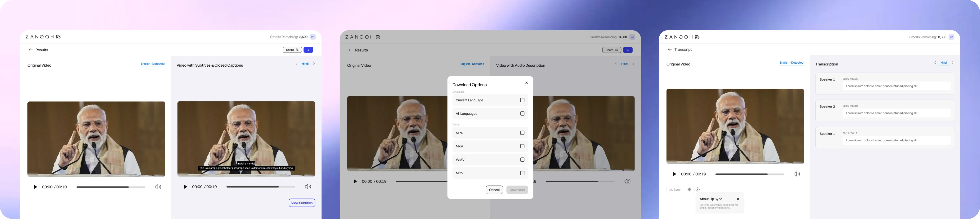The image size is (980, 219).
Task: Click Download in Download Options dialog
Action: [517, 190]
